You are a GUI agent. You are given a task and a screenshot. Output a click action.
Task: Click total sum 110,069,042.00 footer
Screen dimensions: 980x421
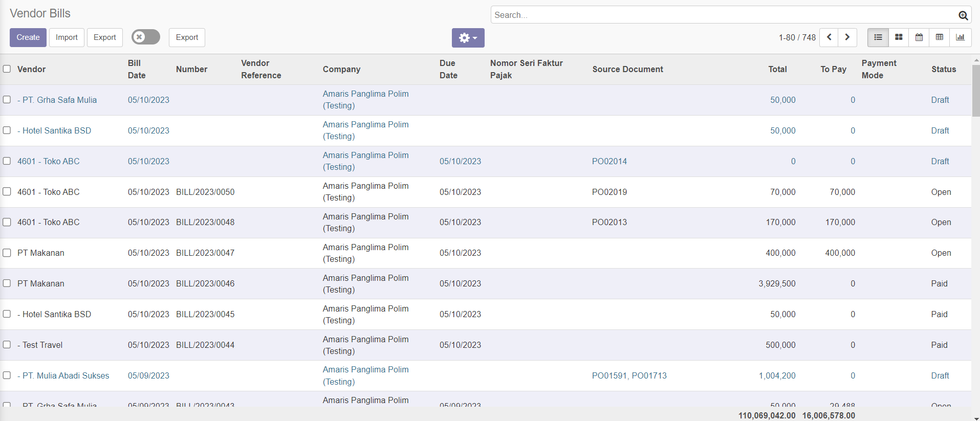(x=767, y=415)
